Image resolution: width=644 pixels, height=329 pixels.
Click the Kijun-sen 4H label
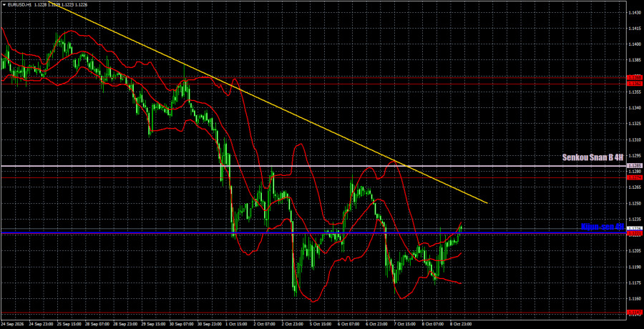602,226
